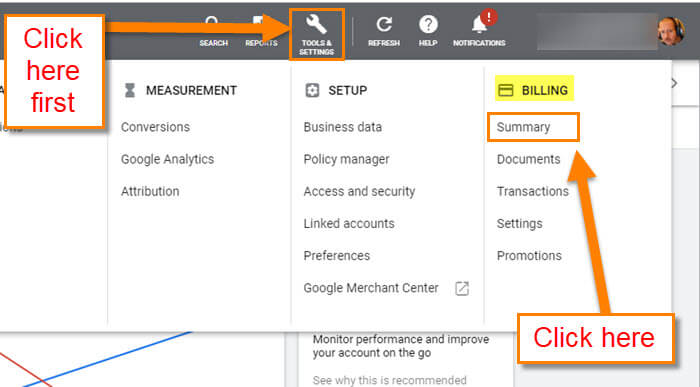Viewport: 700px width, 387px height.
Task: Expand the right-side chevron arrow
Action: point(674,83)
